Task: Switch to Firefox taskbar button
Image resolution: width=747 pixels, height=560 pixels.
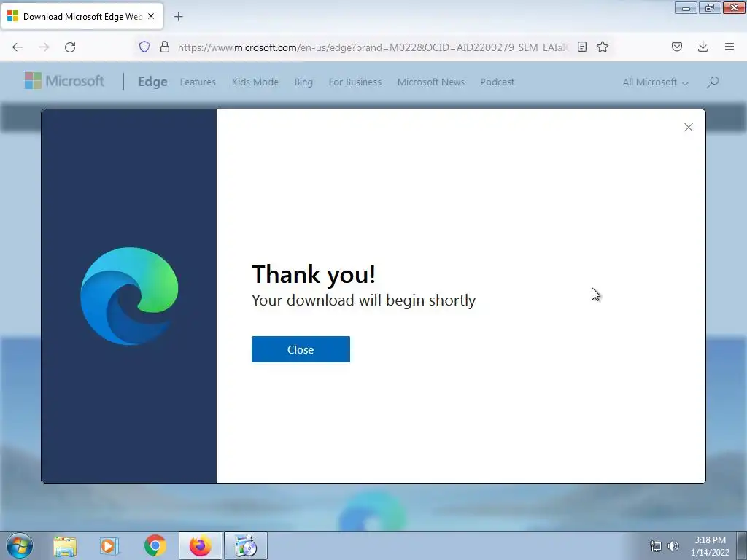Action: (x=200, y=545)
